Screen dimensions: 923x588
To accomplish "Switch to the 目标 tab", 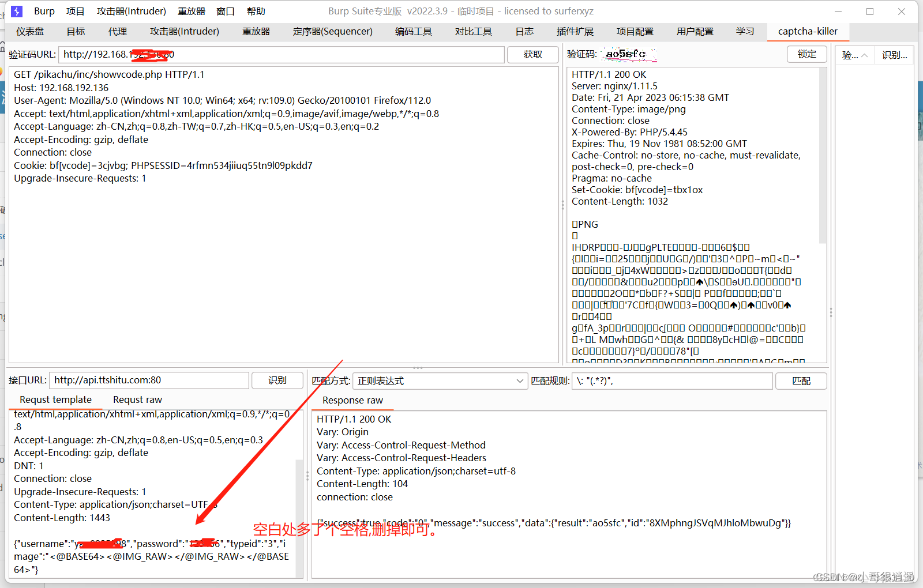I will pyautogui.click(x=76, y=31).
